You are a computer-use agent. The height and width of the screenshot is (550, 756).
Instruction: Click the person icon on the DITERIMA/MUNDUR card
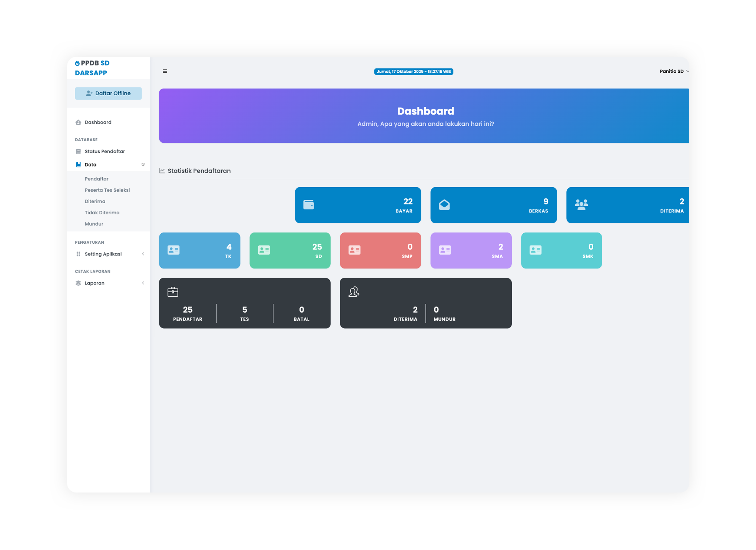coord(354,292)
